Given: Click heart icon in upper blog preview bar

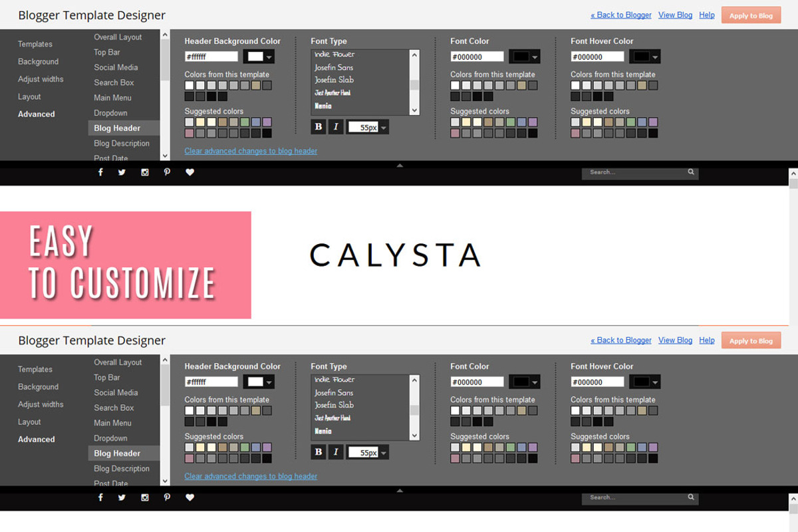Looking at the screenshot, I should (190, 172).
